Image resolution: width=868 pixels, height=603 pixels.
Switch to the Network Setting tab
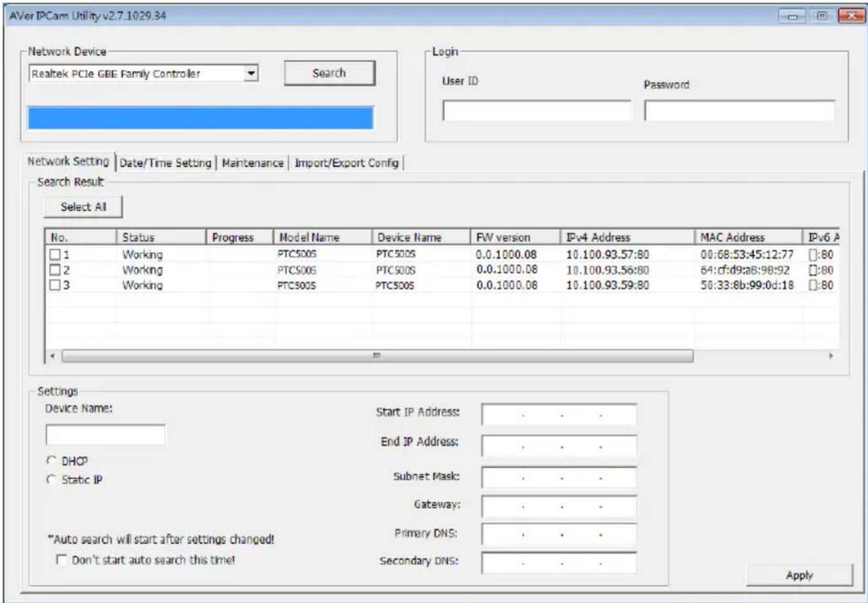click(x=69, y=162)
